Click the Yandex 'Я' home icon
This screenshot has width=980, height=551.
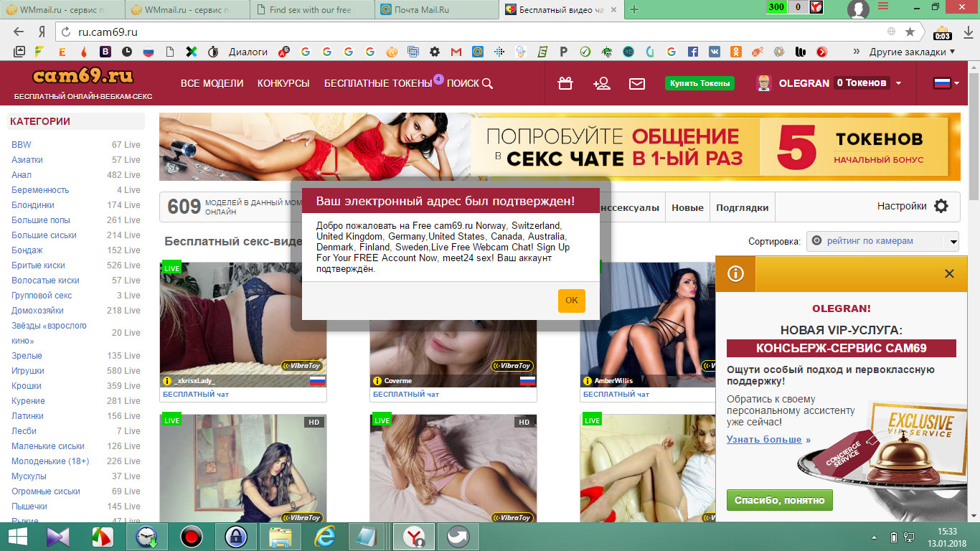tap(42, 32)
